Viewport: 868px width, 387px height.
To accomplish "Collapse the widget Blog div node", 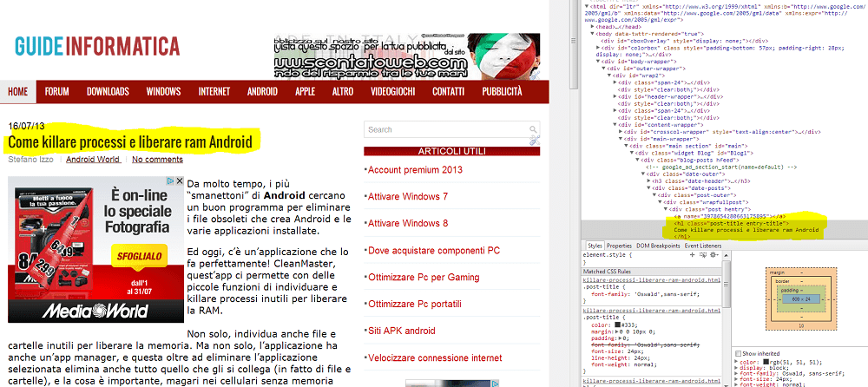I will coord(632,153).
